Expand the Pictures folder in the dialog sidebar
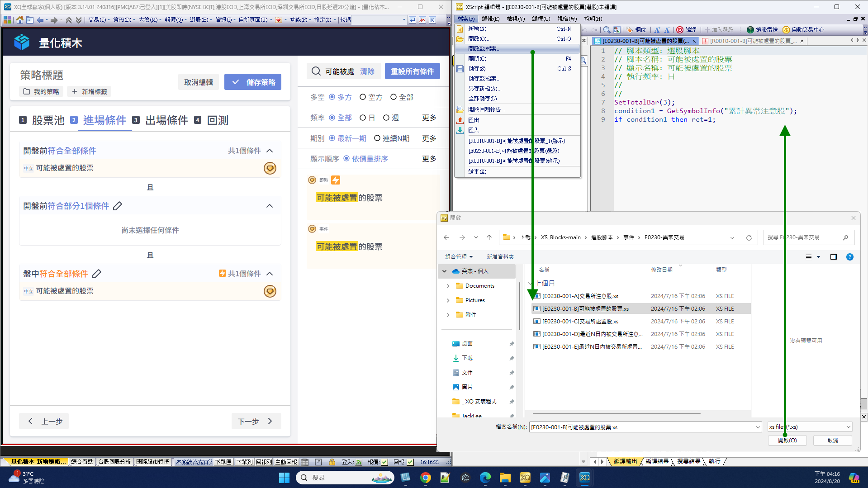The height and width of the screenshot is (488, 868). tap(448, 300)
